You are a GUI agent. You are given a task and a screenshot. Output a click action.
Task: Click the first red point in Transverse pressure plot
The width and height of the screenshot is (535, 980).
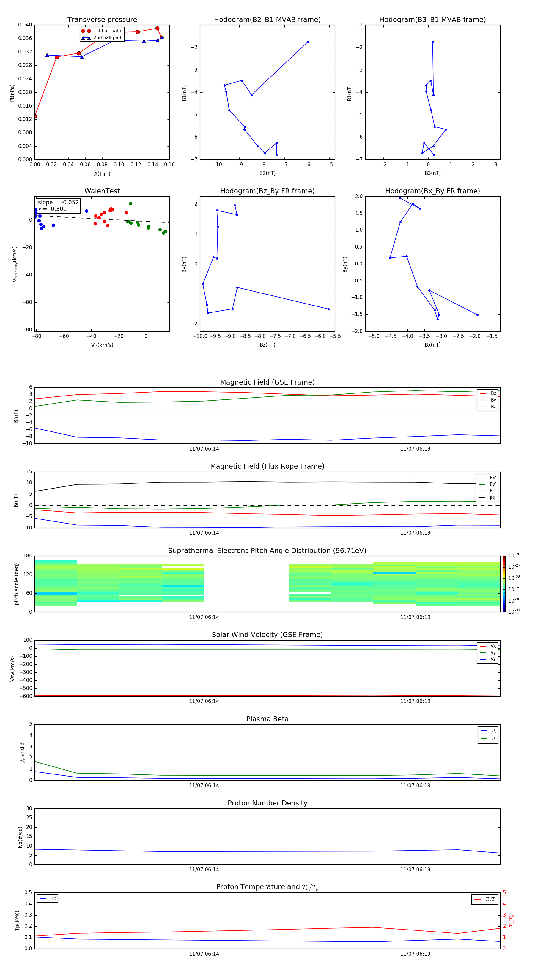35,116
